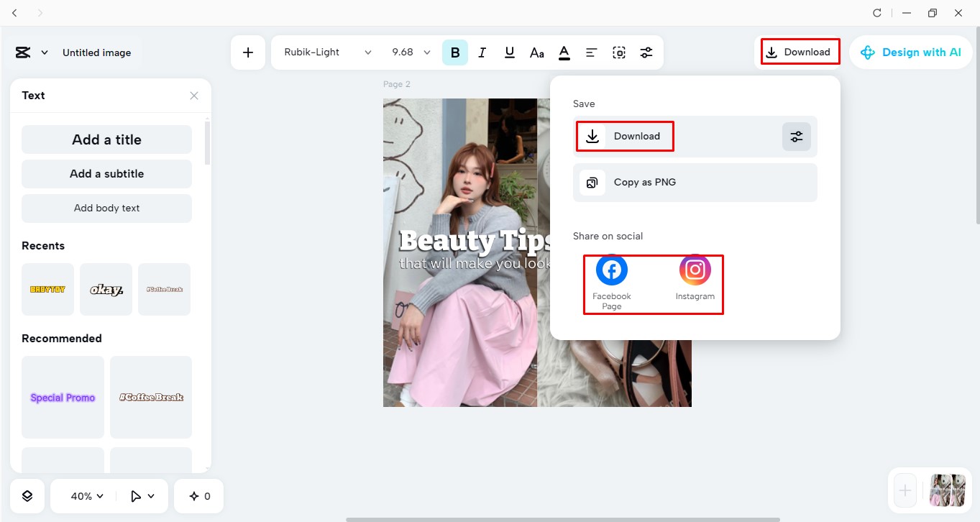
Task: Toggle underline text style
Action: tap(510, 52)
